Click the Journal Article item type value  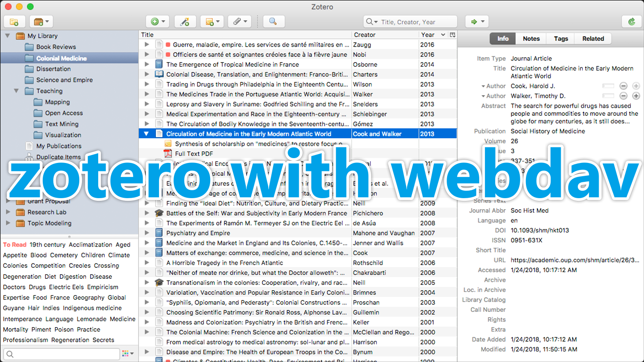[x=531, y=59]
